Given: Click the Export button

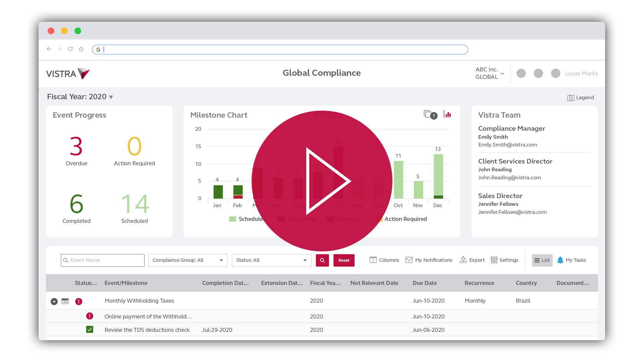Looking at the screenshot, I should click(x=472, y=260).
